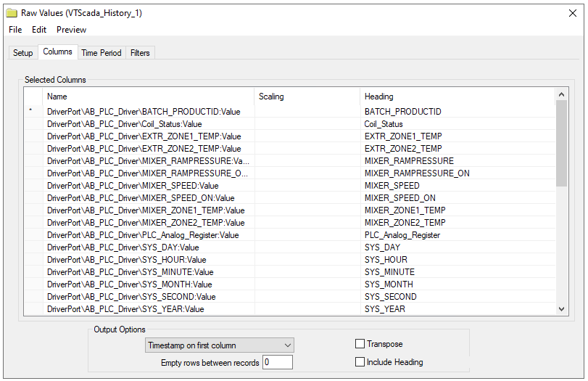The height and width of the screenshot is (381, 588).
Task: Click the vertical scrollbar thumb in Selected Columns
Action: (x=561, y=144)
